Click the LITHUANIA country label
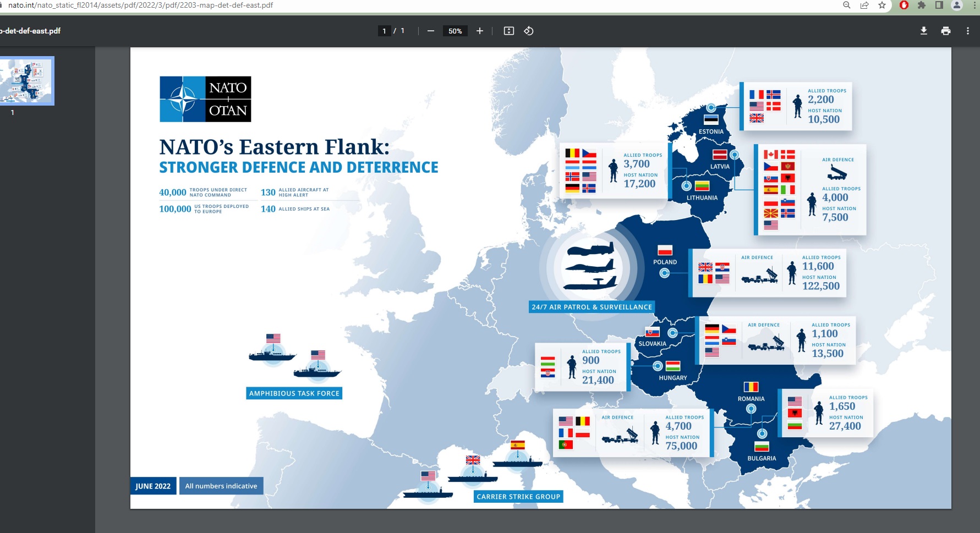The image size is (980, 533). (x=702, y=198)
